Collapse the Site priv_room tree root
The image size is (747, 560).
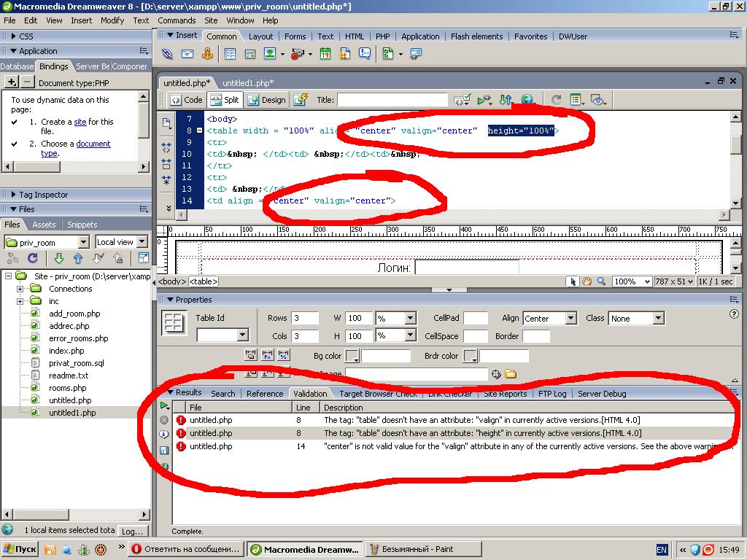[8, 276]
